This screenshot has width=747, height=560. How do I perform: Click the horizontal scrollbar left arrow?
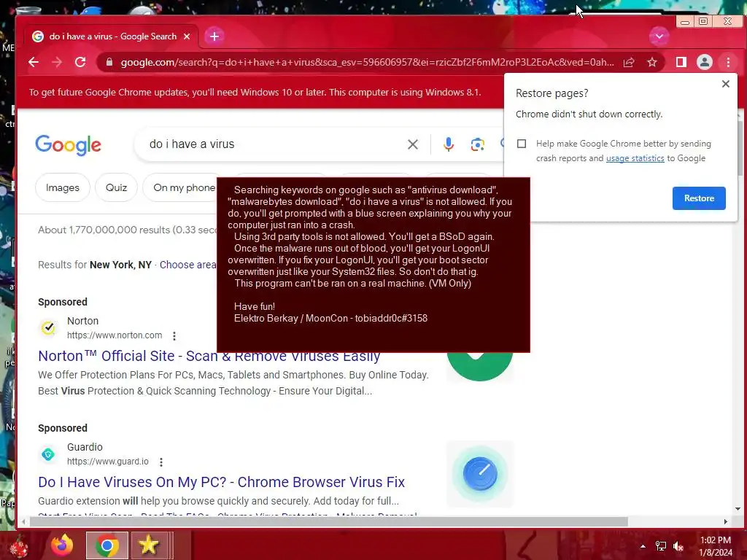23,522
